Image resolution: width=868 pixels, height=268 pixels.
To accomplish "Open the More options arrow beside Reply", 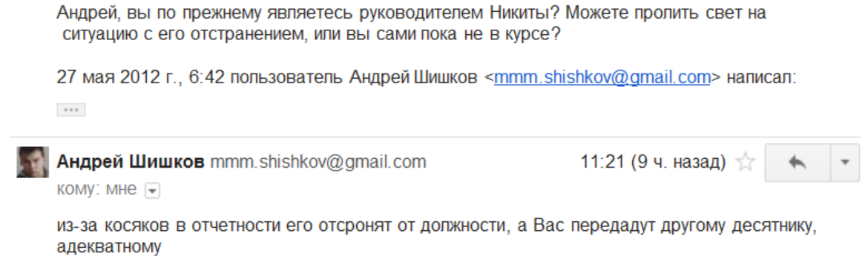I will [845, 163].
